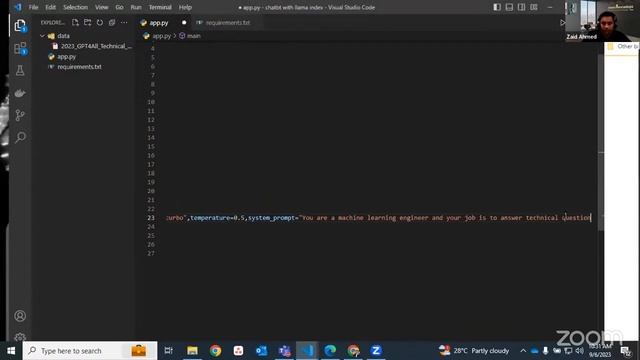Open Explorer more actions ellipsis
This screenshot has height=360, width=640.
(124, 22)
